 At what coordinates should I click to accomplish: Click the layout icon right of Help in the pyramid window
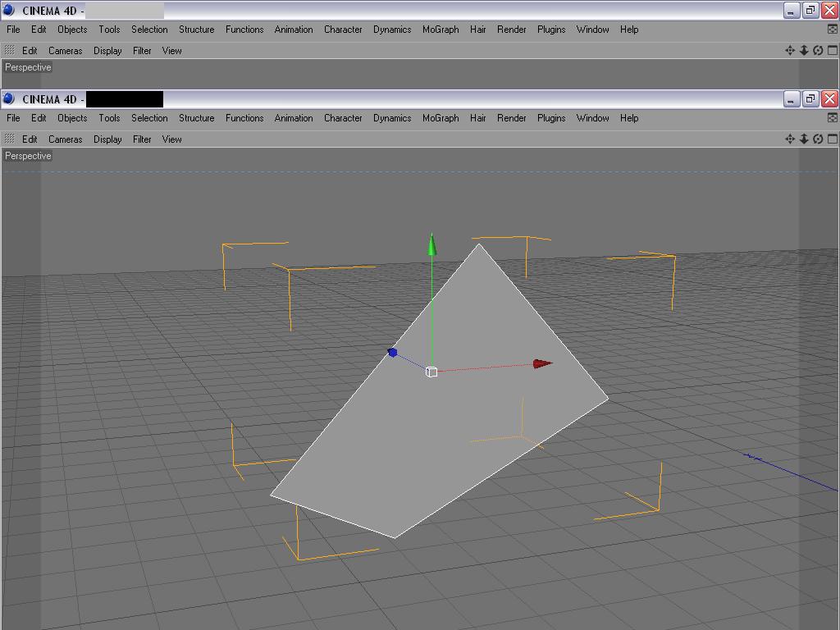(833, 118)
